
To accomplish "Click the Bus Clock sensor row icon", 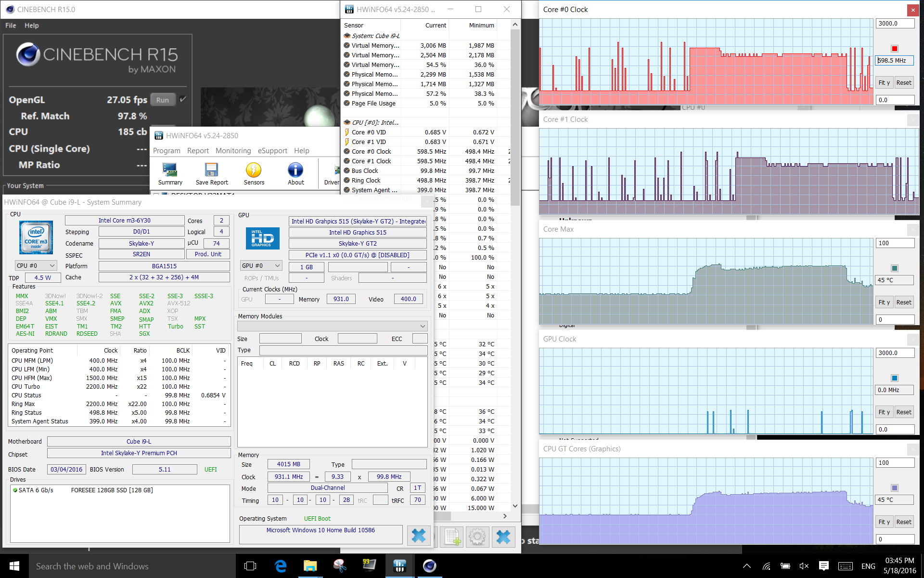I will point(346,171).
